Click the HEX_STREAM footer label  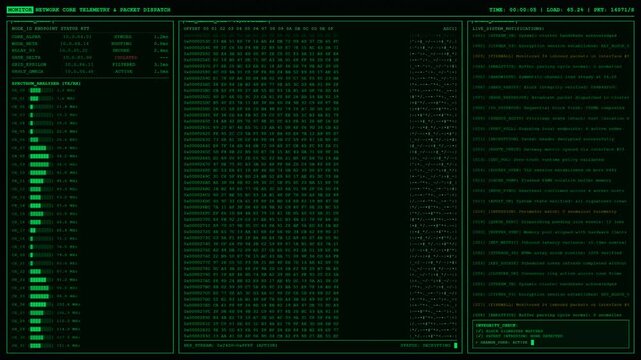click(x=231, y=346)
